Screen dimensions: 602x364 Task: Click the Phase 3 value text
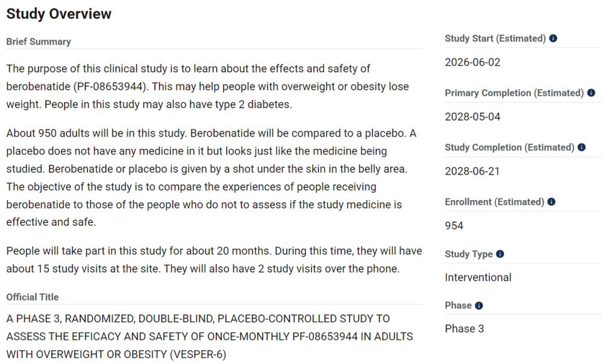pyautogui.click(x=464, y=329)
